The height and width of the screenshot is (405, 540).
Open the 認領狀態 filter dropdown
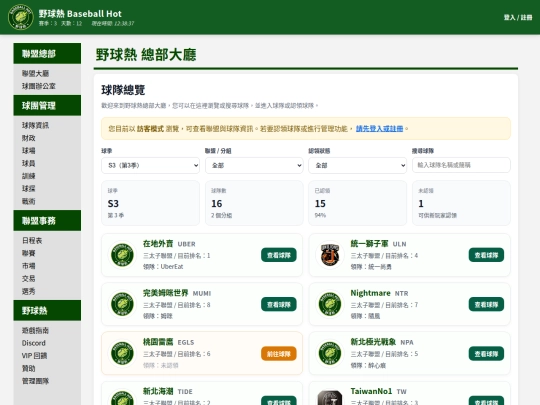click(357, 165)
